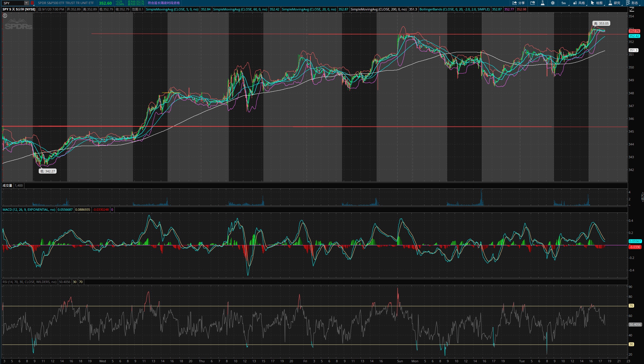
Task: Click the 高: 353.05 high price bubble
Action: point(601,24)
